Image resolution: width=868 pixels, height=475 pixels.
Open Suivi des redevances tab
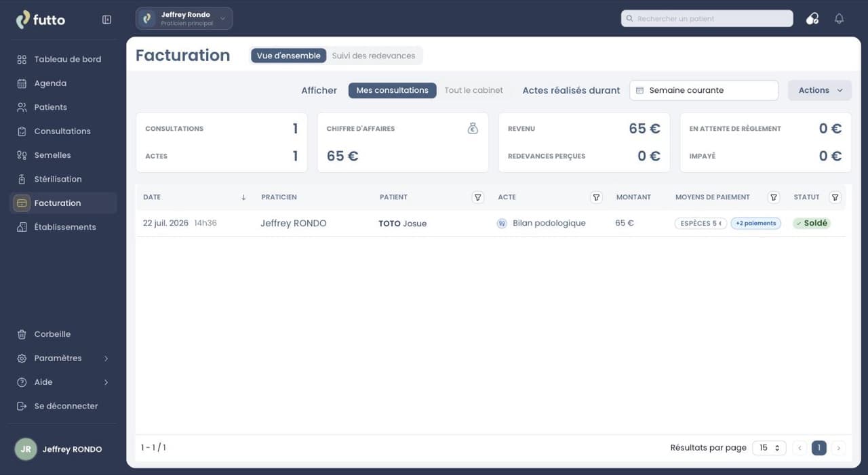[x=374, y=56]
